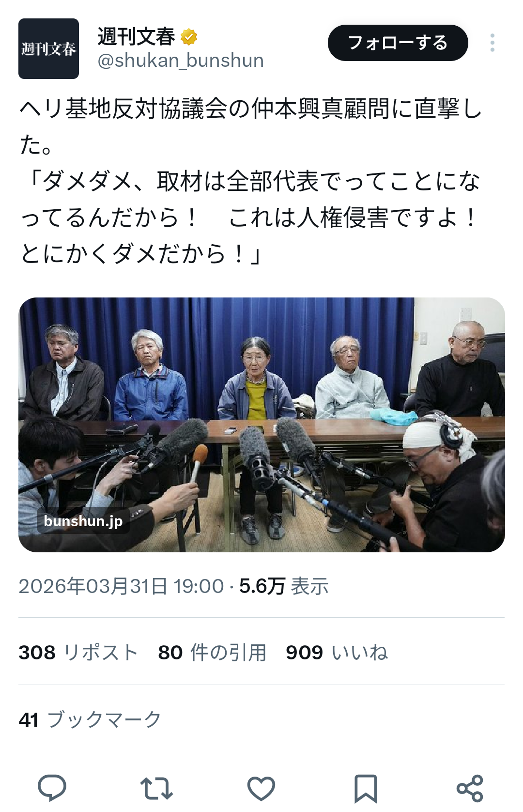The image size is (523, 812).
Task: Open the 週刊文春 display name
Action: (x=136, y=37)
